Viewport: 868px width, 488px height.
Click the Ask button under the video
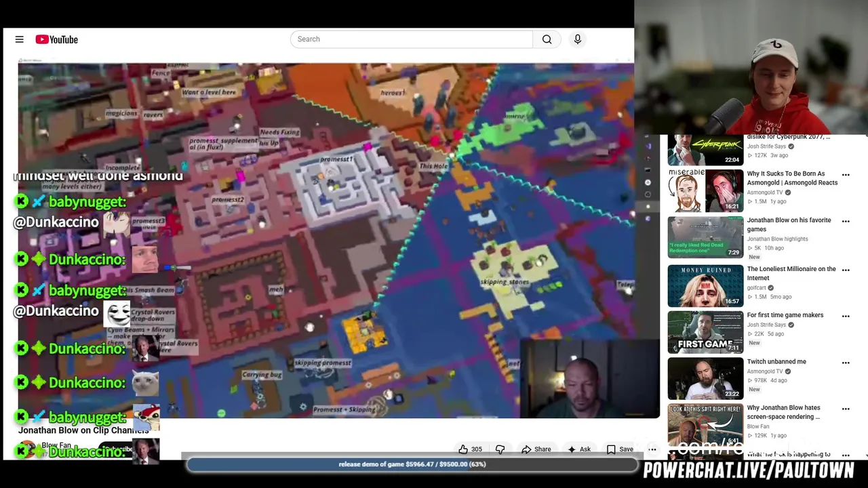click(x=579, y=449)
